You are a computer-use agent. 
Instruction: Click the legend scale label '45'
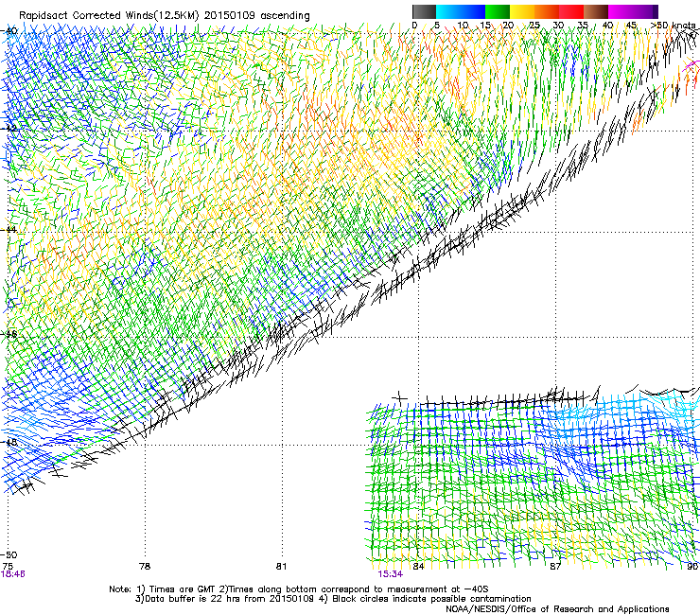coord(631,25)
